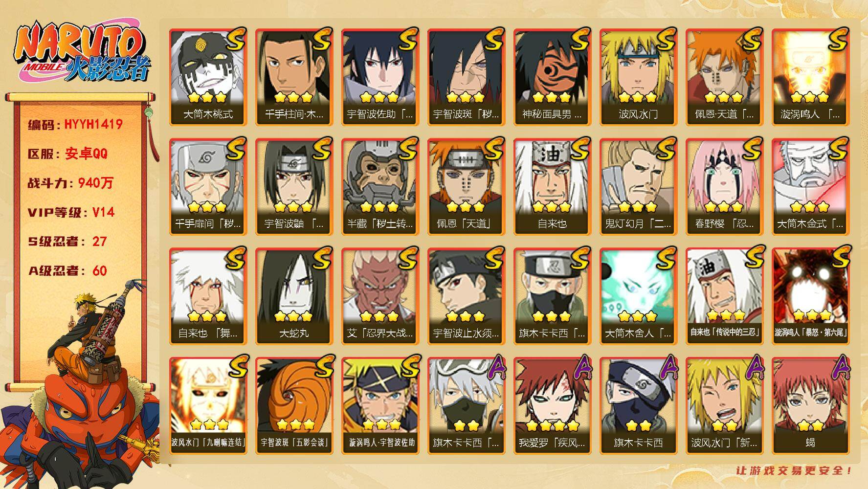Open the 蝎 A-rank ninja card
The width and height of the screenshot is (868, 489).
coord(810,406)
